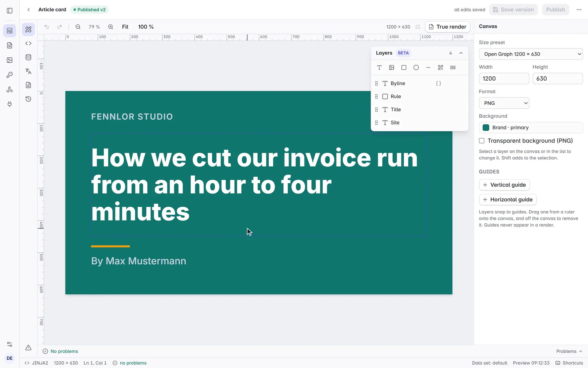Open the integrations plug icon

pyautogui.click(x=9, y=104)
